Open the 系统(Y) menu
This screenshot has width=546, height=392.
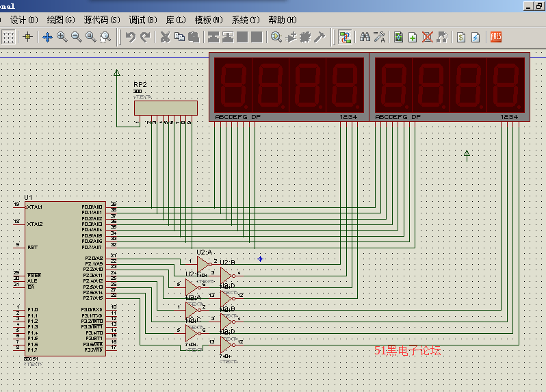click(246, 20)
